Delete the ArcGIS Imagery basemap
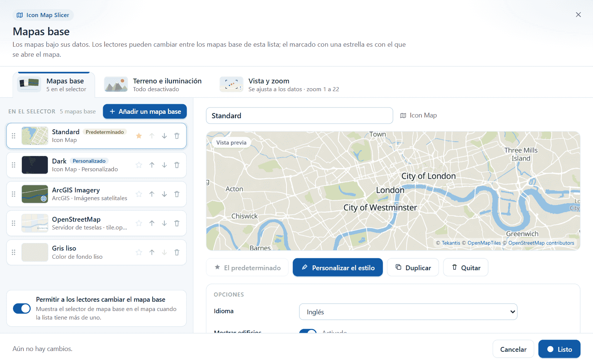Image resolution: width=593 pixels, height=364 pixels. point(177,194)
